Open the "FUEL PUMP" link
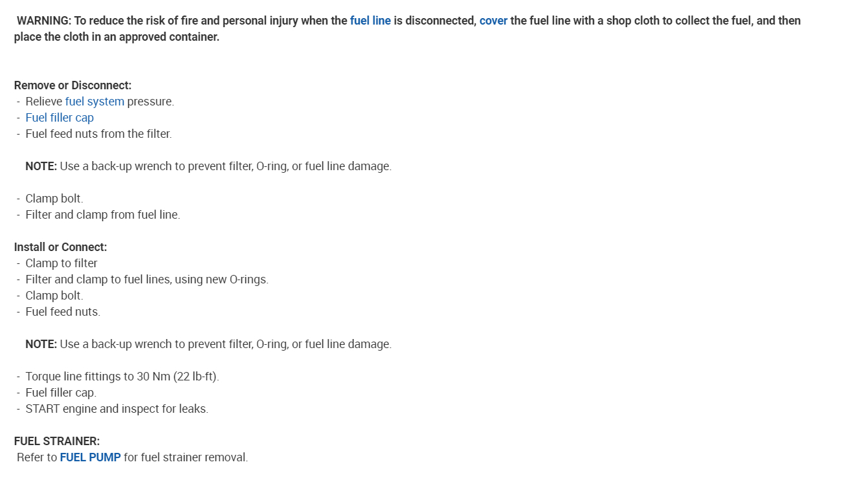Image resolution: width=868 pixels, height=482 pixels. pyautogui.click(x=90, y=457)
